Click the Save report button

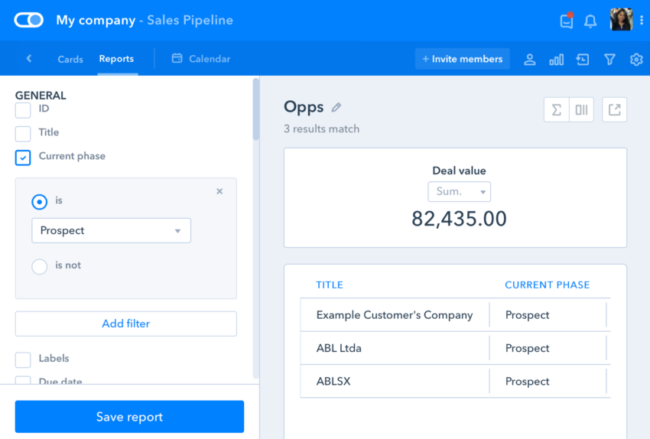click(x=129, y=417)
